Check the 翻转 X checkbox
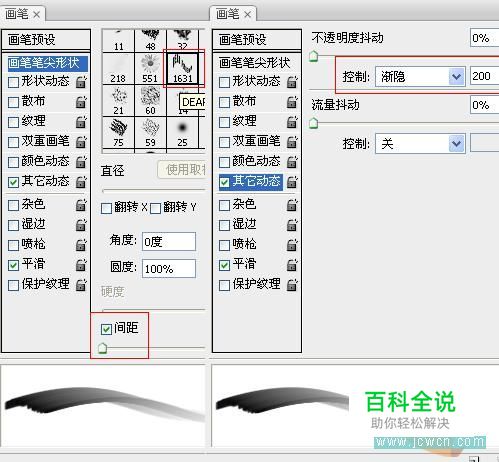Screen dimensions: 499x462 [x=106, y=209]
